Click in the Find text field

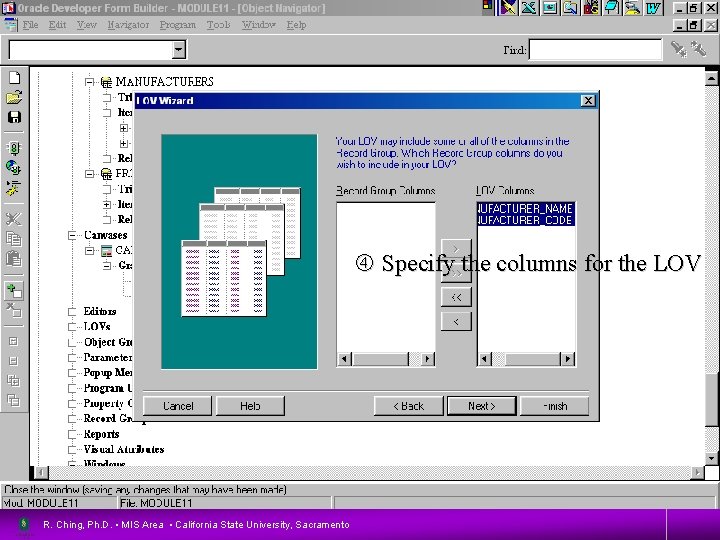(596, 50)
